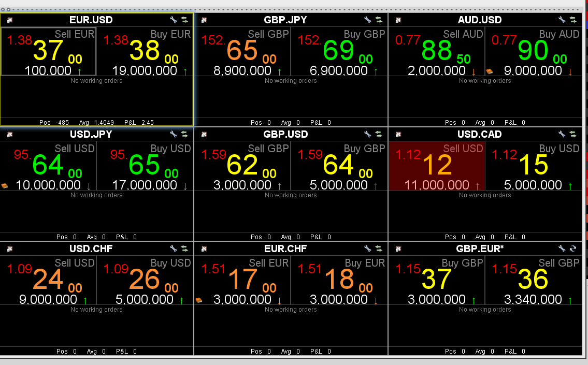Remove the EUR.USD cell using its corner icon
Screen dimensions: 588x365
click(10, 20)
